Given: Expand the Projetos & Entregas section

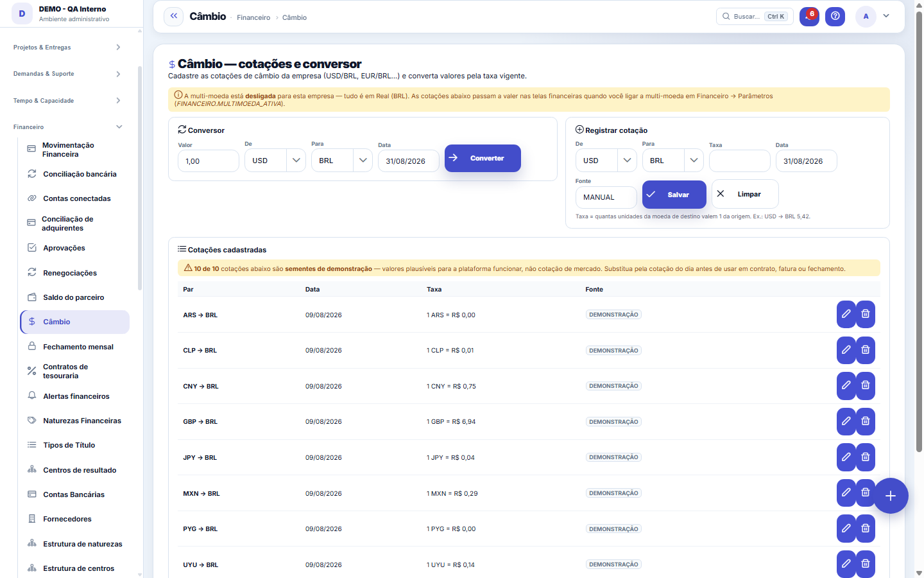Looking at the screenshot, I should [67, 48].
